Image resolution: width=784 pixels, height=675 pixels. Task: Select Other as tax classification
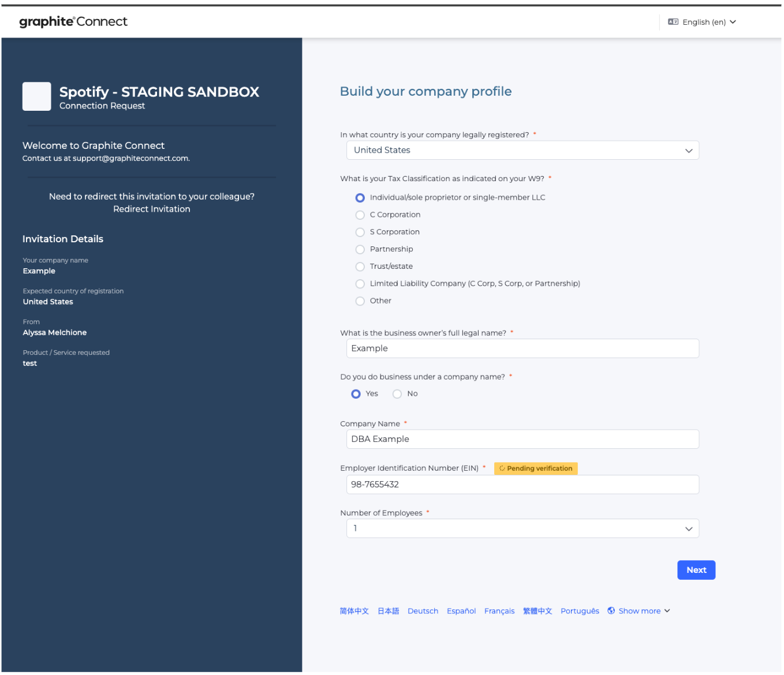[x=360, y=301]
